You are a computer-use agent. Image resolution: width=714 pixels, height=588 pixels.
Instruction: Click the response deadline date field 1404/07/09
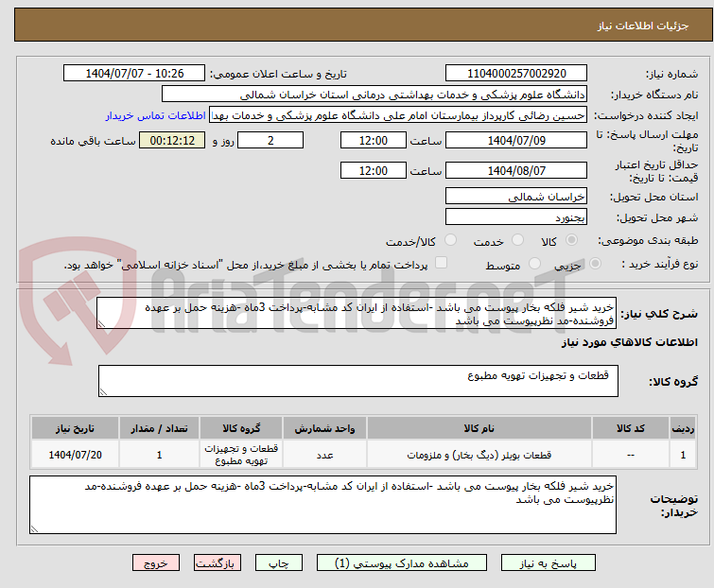pyautogui.click(x=515, y=141)
